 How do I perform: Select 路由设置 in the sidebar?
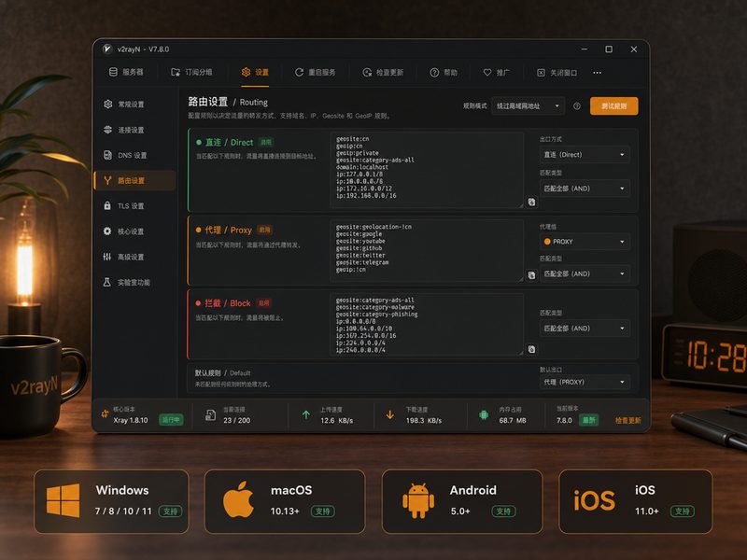134,180
